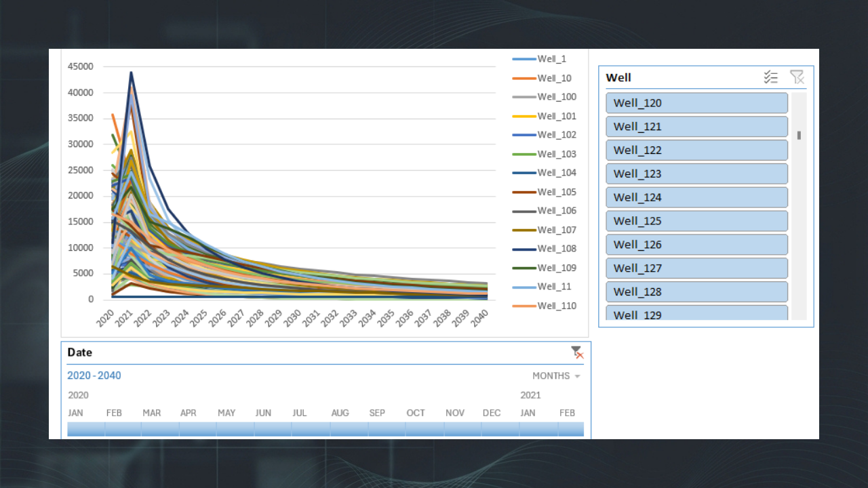Select the Well_124 slicer item
The image size is (868, 488).
tap(697, 197)
